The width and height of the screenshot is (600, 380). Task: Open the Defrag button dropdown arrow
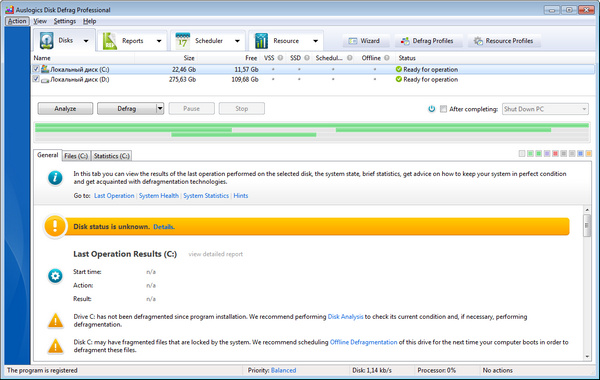click(160, 109)
